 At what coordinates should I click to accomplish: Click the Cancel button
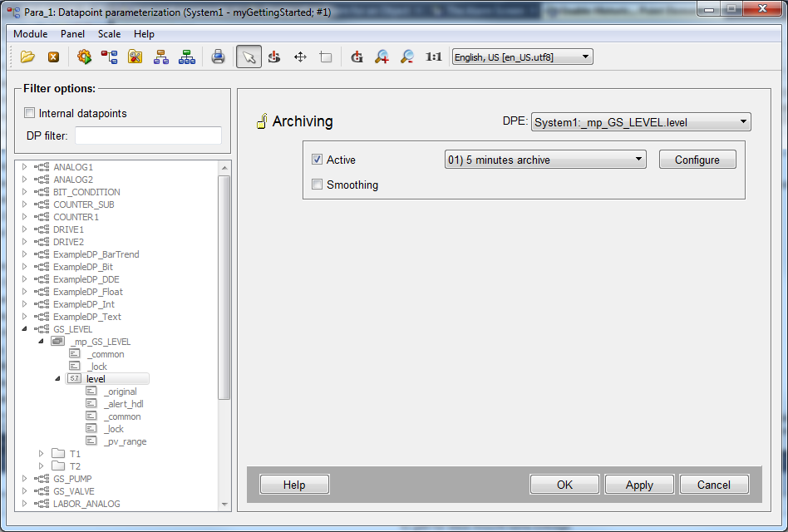714,485
